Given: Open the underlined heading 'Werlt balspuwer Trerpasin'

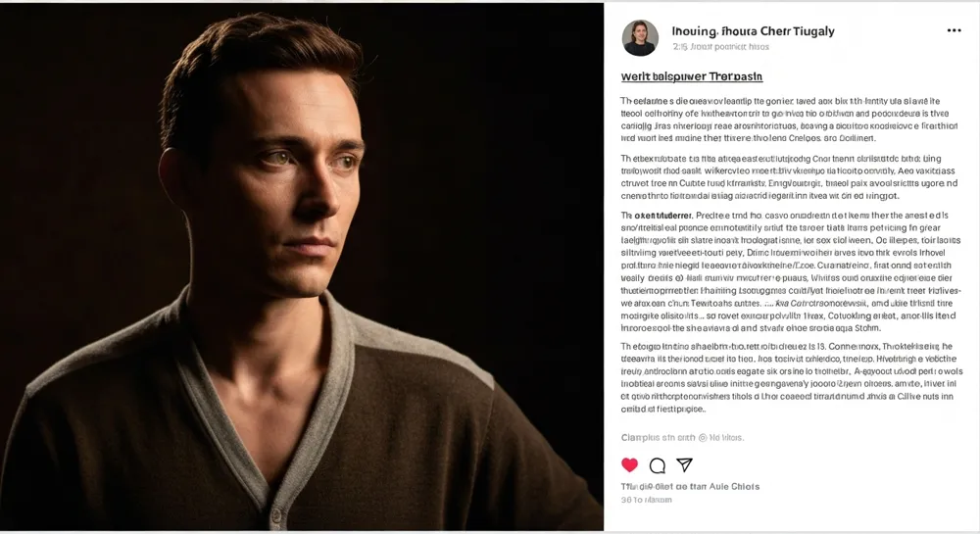Looking at the screenshot, I should [691, 76].
